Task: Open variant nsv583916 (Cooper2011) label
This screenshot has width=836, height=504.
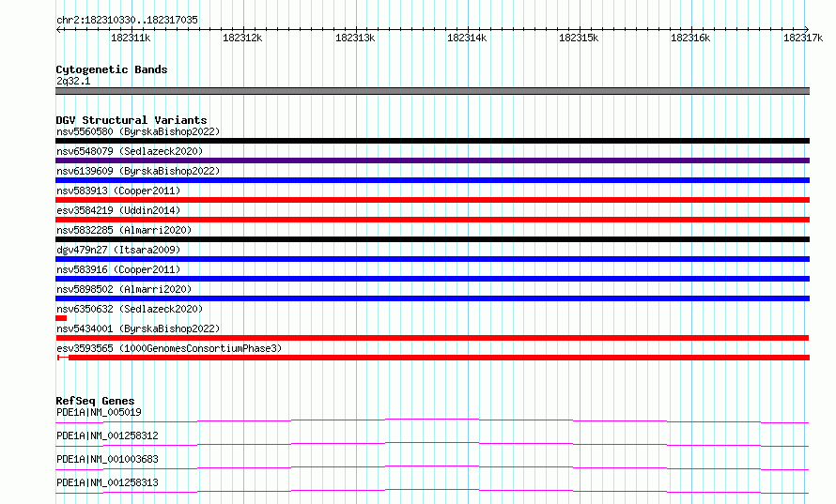Action: pos(118,269)
